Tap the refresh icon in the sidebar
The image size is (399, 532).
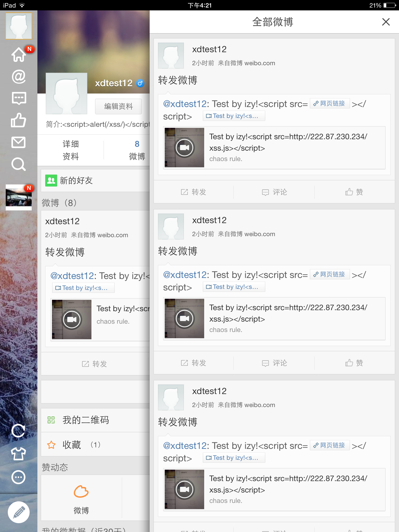19,431
